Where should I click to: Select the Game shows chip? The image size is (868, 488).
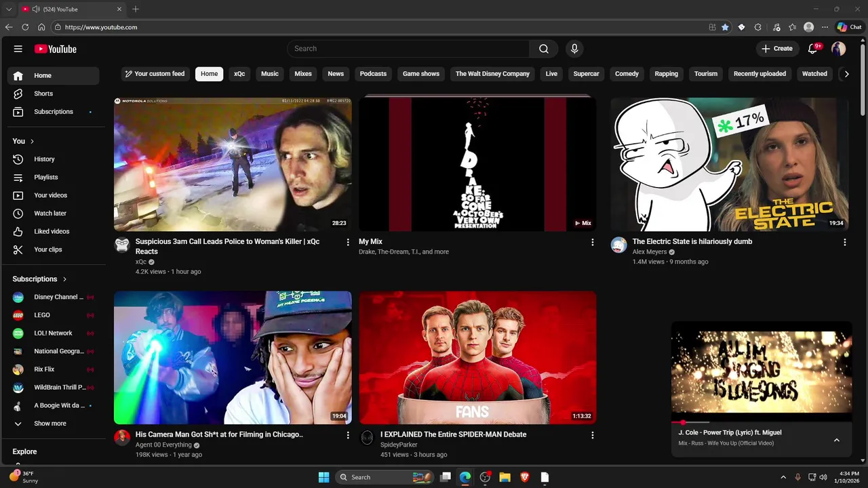tap(421, 74)
